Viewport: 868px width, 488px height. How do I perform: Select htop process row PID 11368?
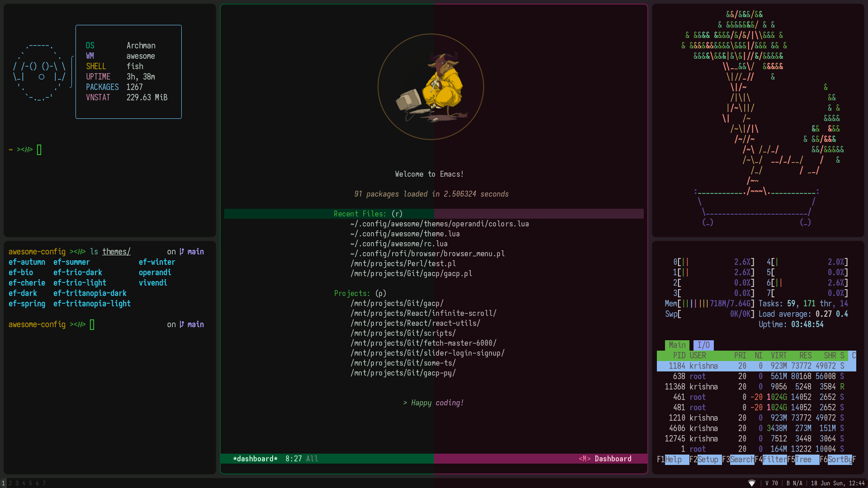click(x=756, y=387)
